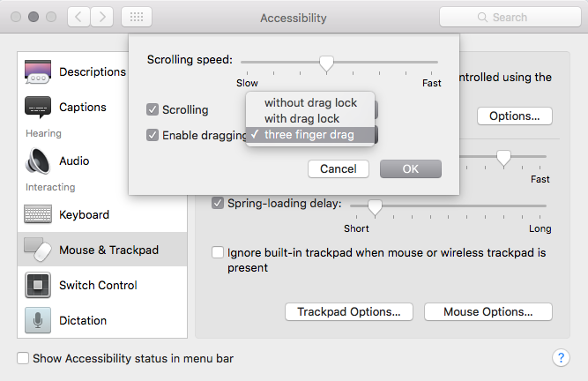This screenshot has width=588, height=381.
Task: Open the help question mark button
Action: [x=561, y=358]
